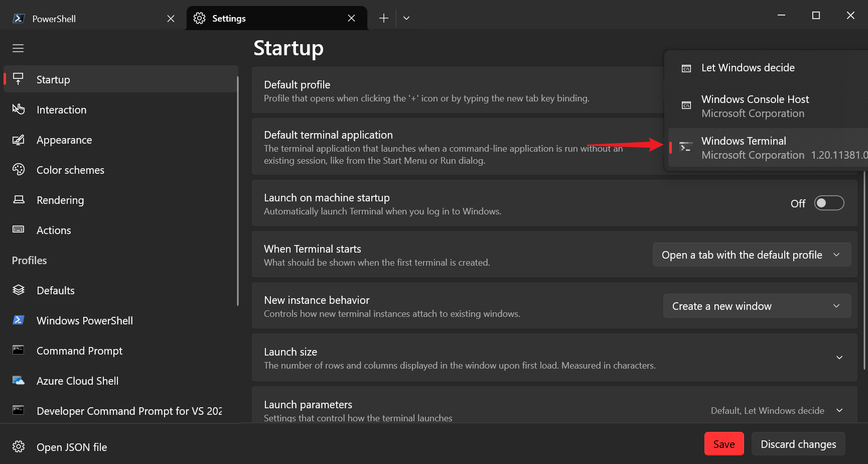Viewport: 868px width, 464px height.
Task: Open Interaction settings via its hand icon
Action: tap(19, 109)
